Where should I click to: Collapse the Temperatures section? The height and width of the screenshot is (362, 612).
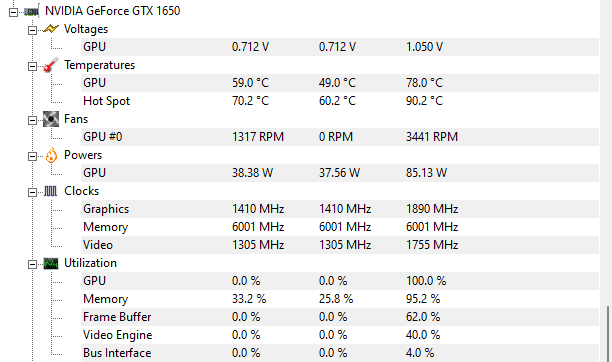coord(32,66)
